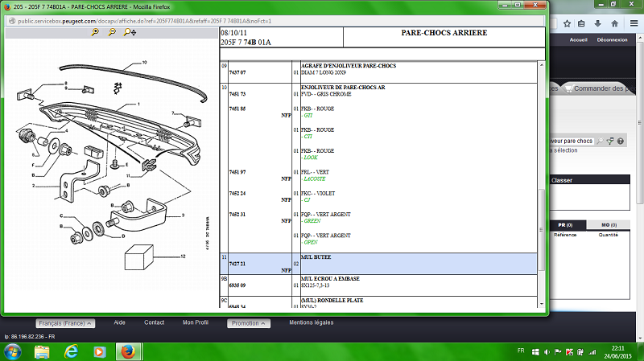This screenshot has width=644, height=361.
Task: Click the filter funnel icon in search bar
Action: pos(610,142)
